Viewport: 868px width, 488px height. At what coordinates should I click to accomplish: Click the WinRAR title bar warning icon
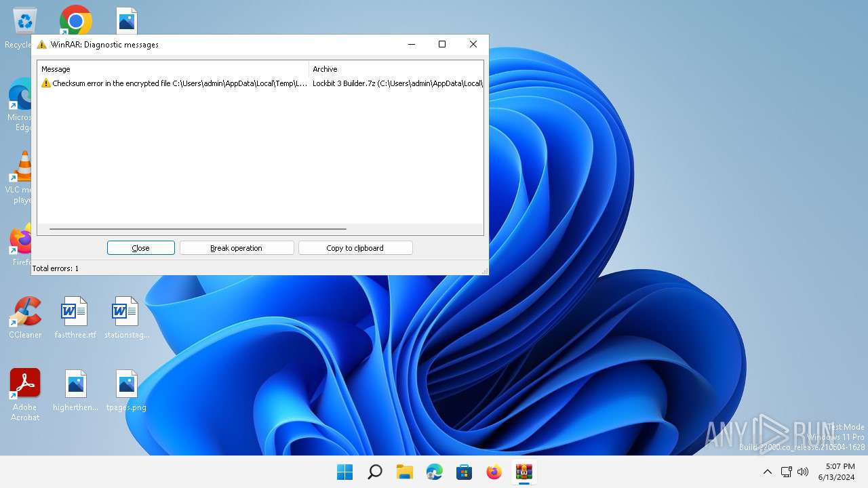click(x=42, y=45)
